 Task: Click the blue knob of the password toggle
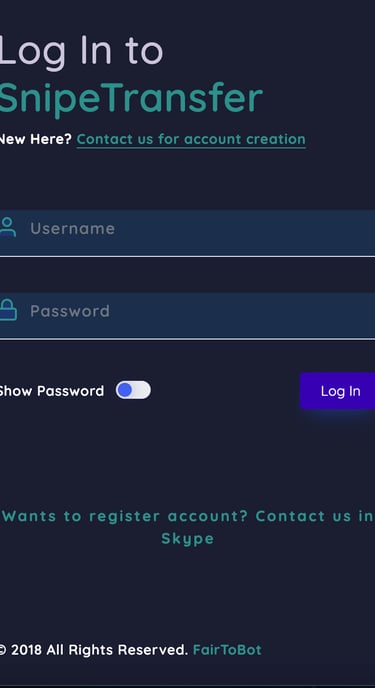[125, 390]
